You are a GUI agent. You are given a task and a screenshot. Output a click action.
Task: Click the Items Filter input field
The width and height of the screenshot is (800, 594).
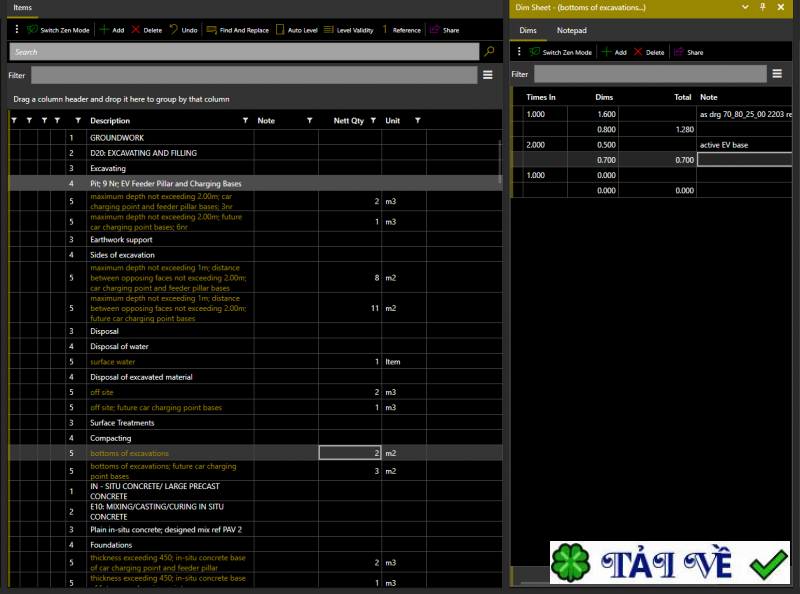coord(254,75)
